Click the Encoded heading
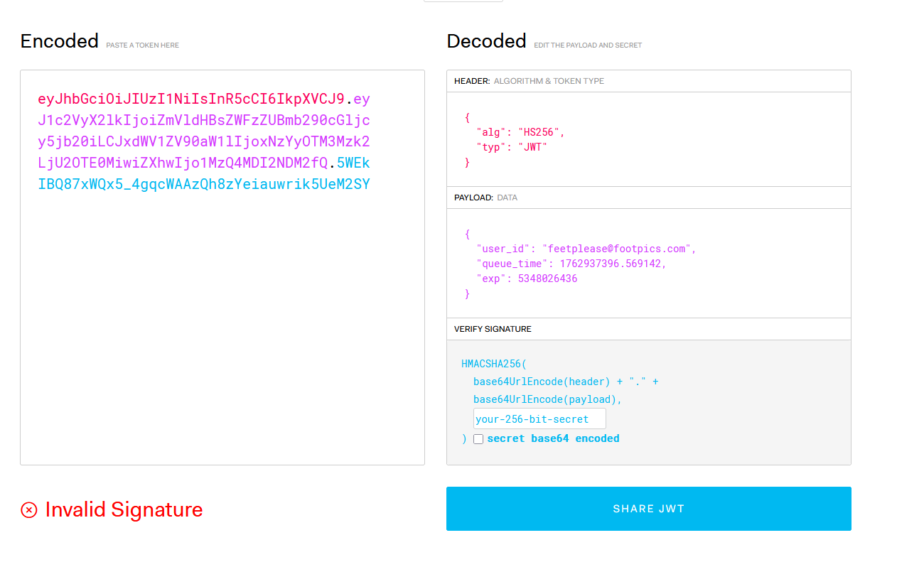Viewport: 924px width, 567px height. (60, 41)
